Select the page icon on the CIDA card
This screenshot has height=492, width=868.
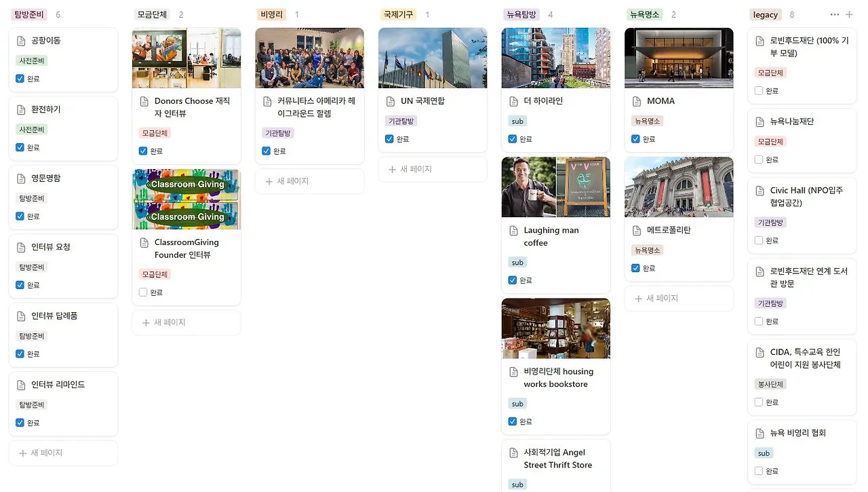click(759, 352)
